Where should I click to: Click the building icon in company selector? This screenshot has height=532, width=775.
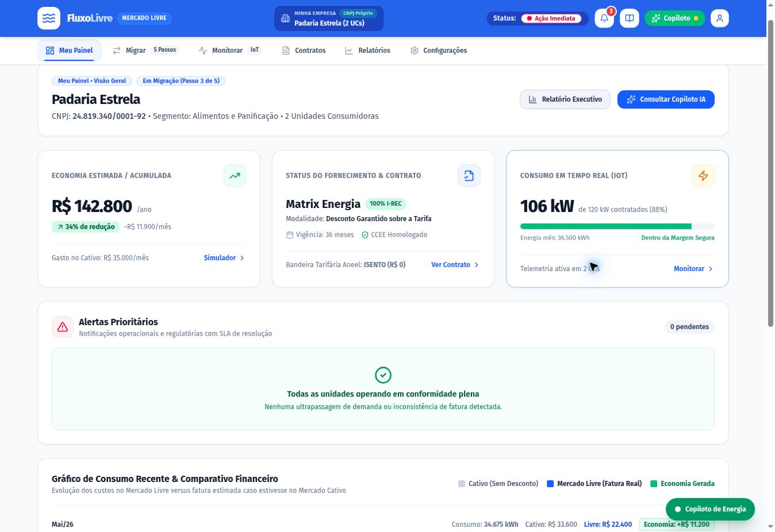click(x=285, y=18)
